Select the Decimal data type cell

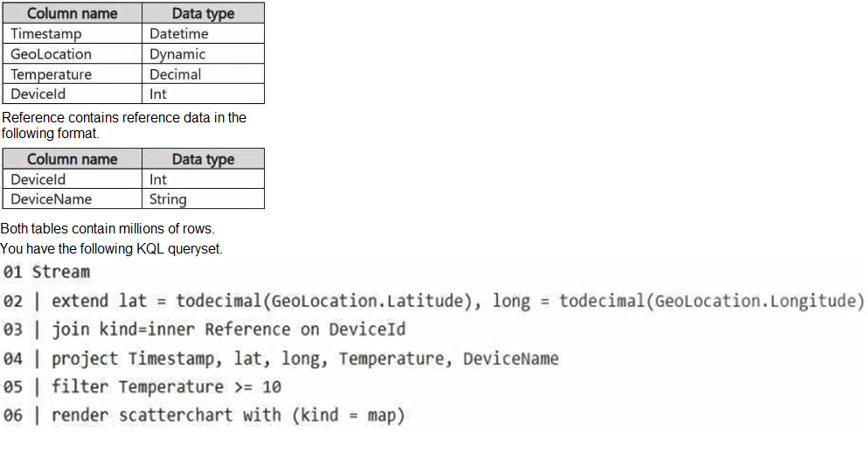203,73
